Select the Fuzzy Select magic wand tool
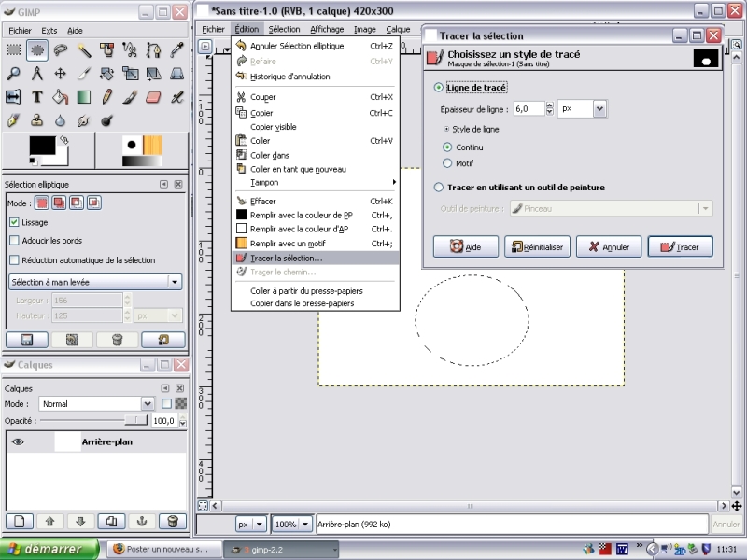747x560 pixels. click(x=83, y=49)
